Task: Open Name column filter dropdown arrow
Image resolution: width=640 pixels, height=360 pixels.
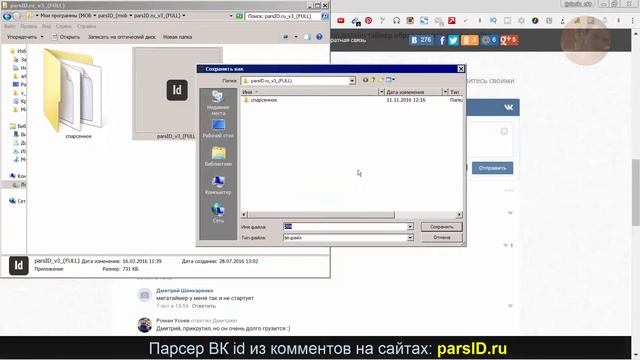Action: pos(382,92)
